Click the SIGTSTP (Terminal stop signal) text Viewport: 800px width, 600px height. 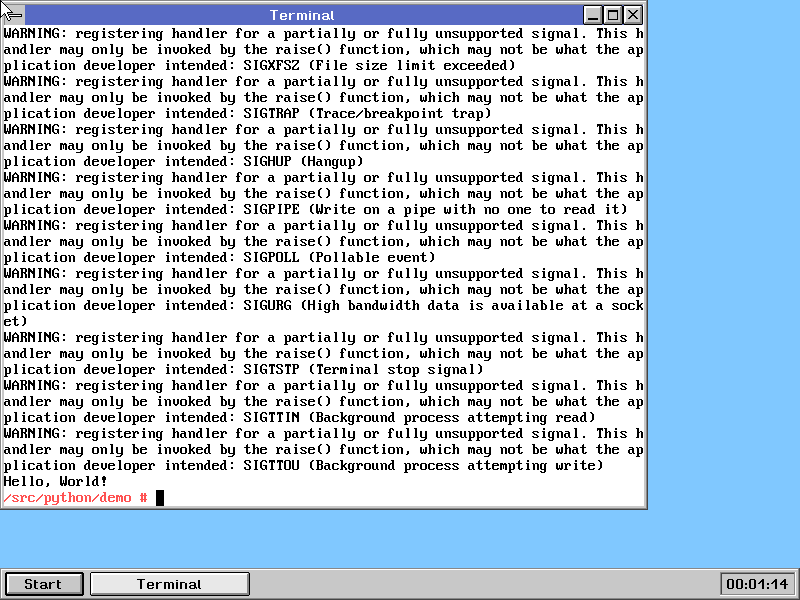(x=363, y=370)
